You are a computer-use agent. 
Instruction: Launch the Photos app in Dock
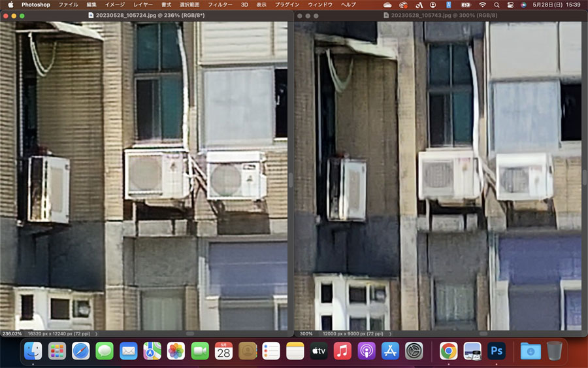click(x=176, y=351)
